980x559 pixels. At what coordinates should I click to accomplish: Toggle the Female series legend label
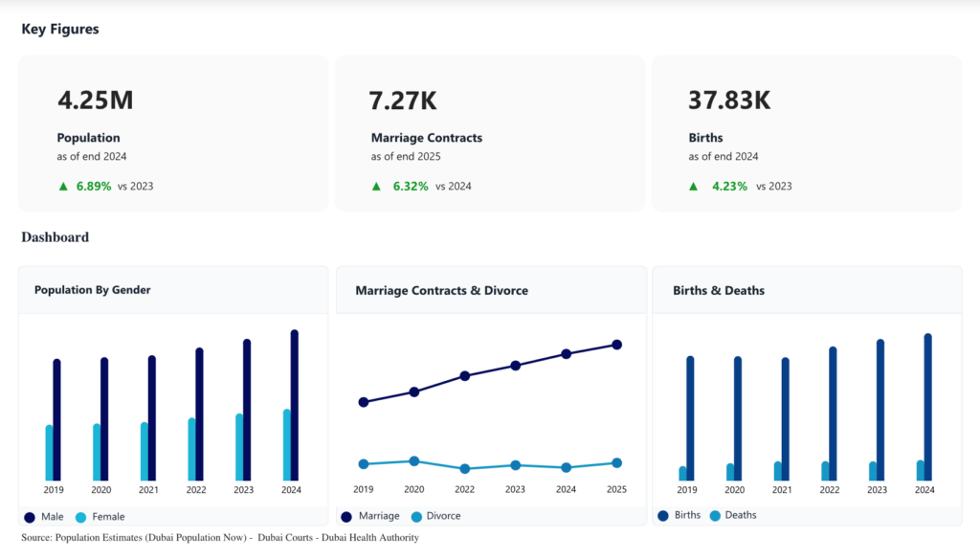coord(108,517)
